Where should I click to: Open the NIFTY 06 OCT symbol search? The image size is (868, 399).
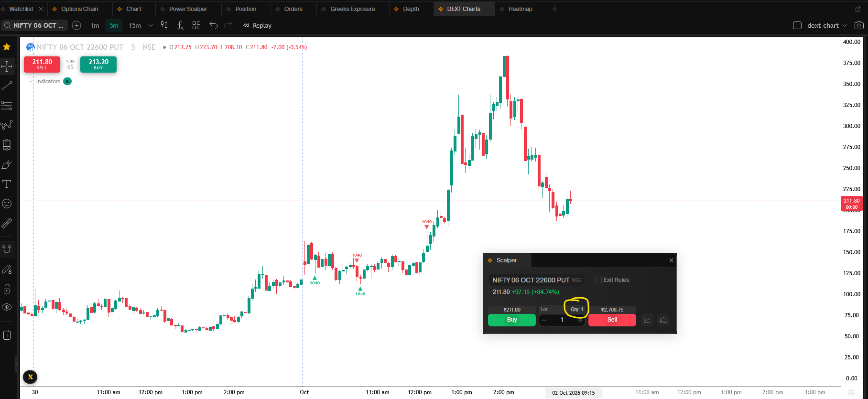point(34,25)
